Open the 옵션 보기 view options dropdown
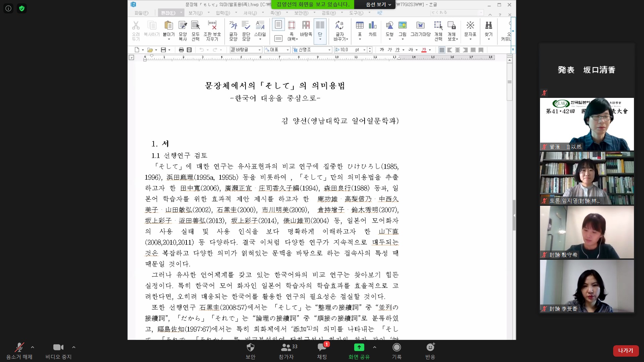This screenshot has height=362, width=644. point(378,4)
